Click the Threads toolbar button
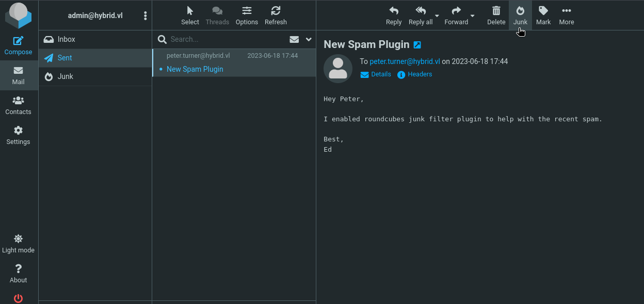The height and width of the screenshot is (304, 644). click(217, 15)
